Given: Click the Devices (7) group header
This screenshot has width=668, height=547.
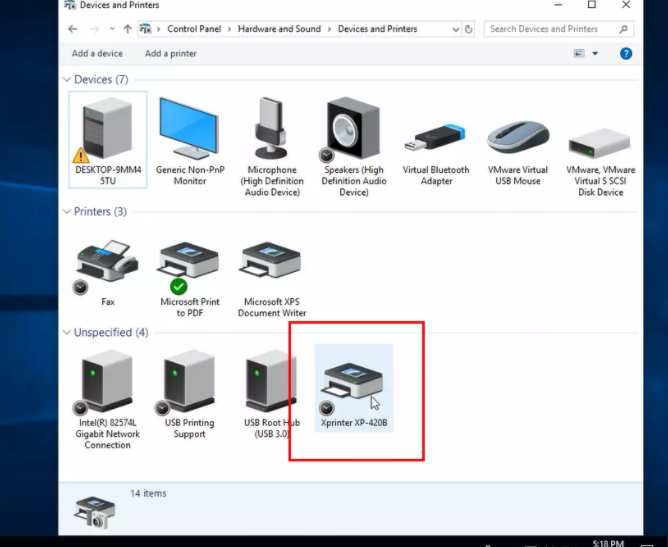Looking at the screenshot, I should 101,80.
